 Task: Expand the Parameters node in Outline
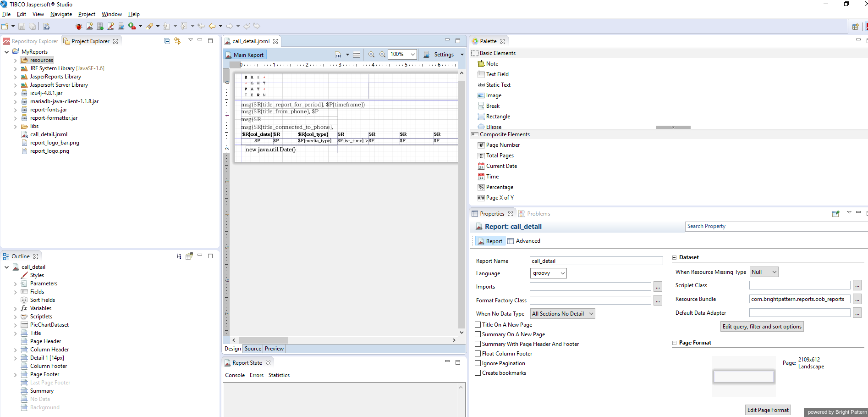tap(15, 284)
